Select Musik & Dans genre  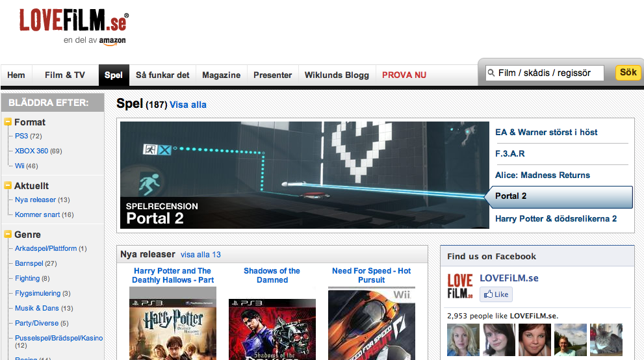click(x=37, y=308)
